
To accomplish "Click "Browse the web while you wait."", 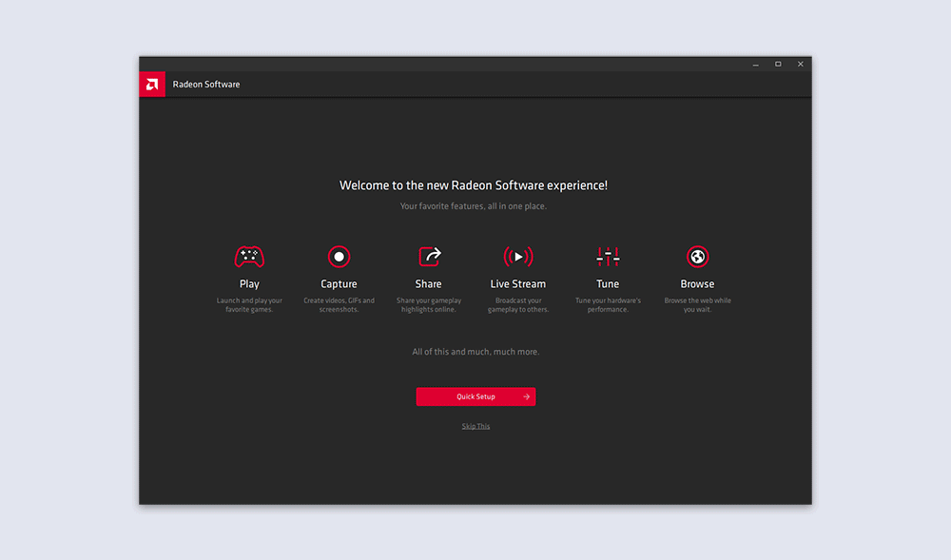I will pyautogui.click(x=697, y=305).
